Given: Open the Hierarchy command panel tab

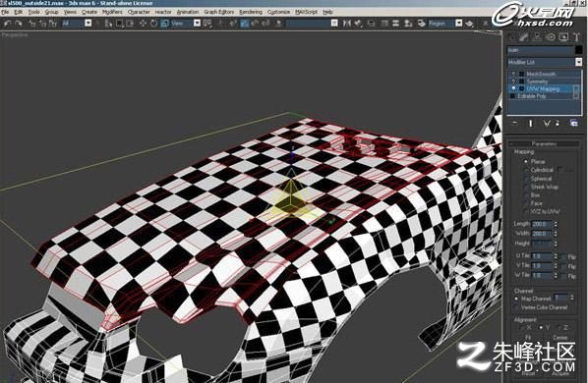Looking at the screenshot, I should click(x=537, y=36).
